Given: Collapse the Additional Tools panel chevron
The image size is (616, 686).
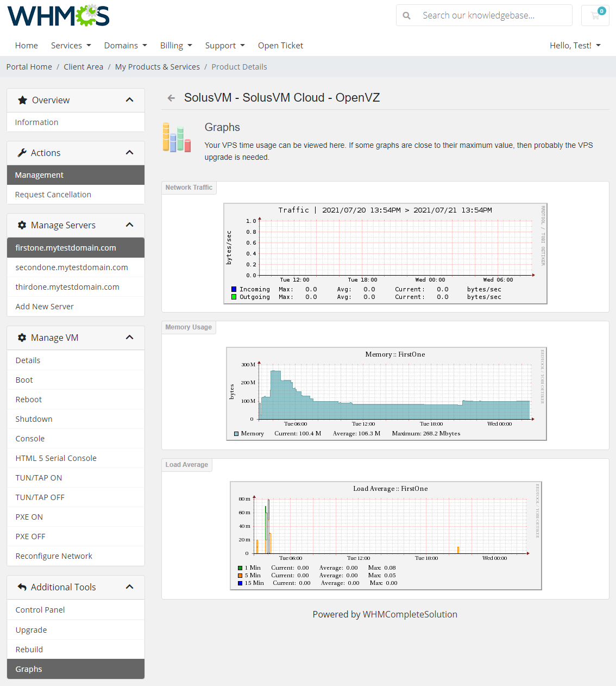Looking at the screenshot, I should point(129,587).
